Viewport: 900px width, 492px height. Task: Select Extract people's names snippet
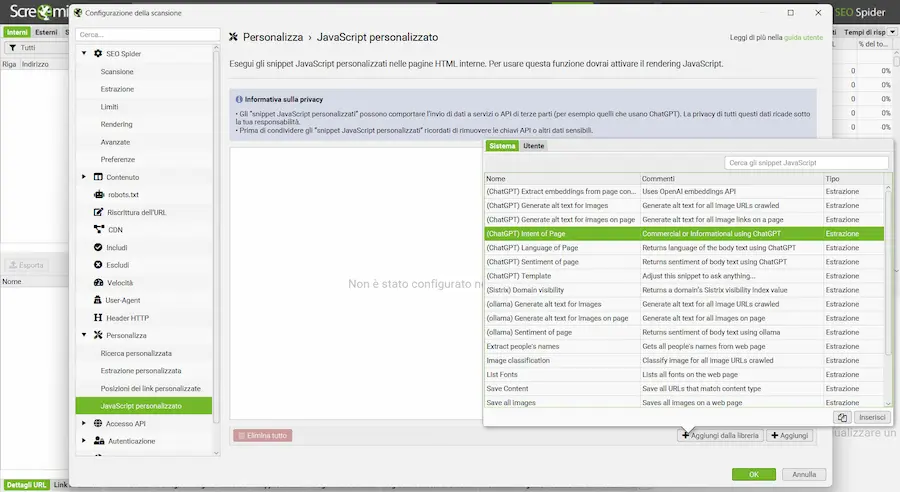(x=684, y=346)
